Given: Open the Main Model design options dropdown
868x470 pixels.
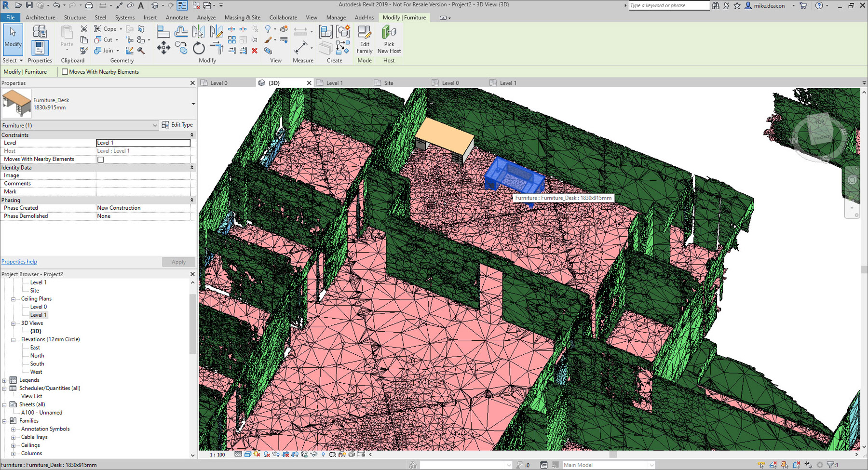Looking at the screenshot, I should point(651,465).
